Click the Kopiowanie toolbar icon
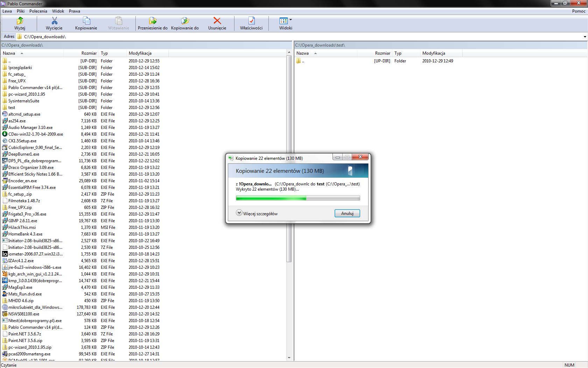Image resolution: width=588 pixels, height=368 pixels. [86, 21]
